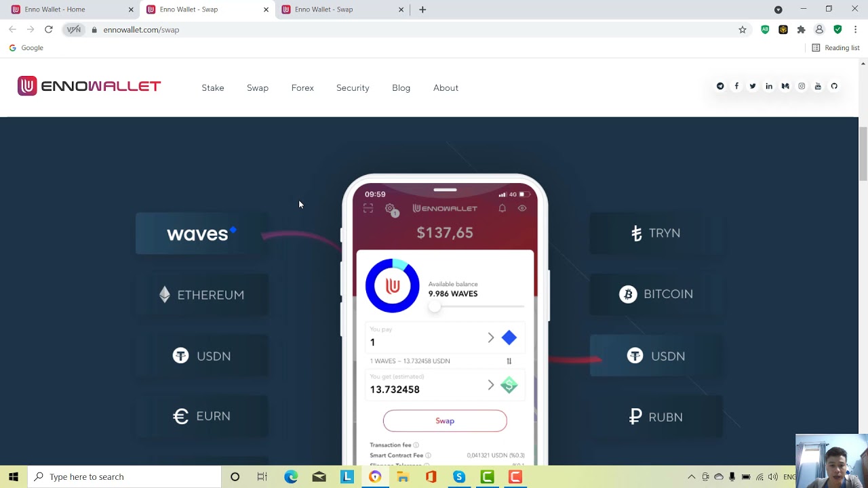The image size is (868, 488).
Task: Open the LinkedIn social link
Action: (x=769, y=86)
